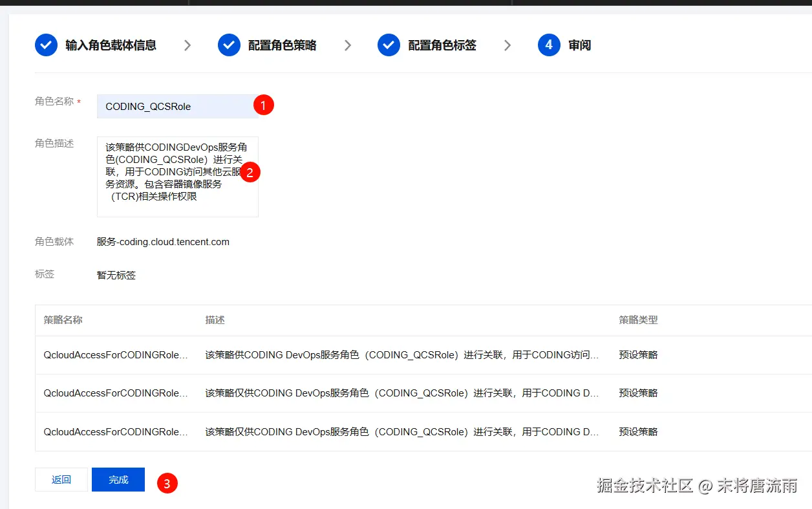Click the third row's QcloudAccessForCODINGRole policy name
This screenshot has height=509, width=812.
[x=116, y=432]
